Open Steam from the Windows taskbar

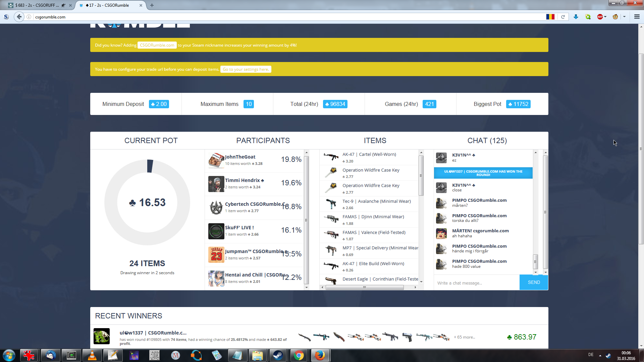[278, 355]
